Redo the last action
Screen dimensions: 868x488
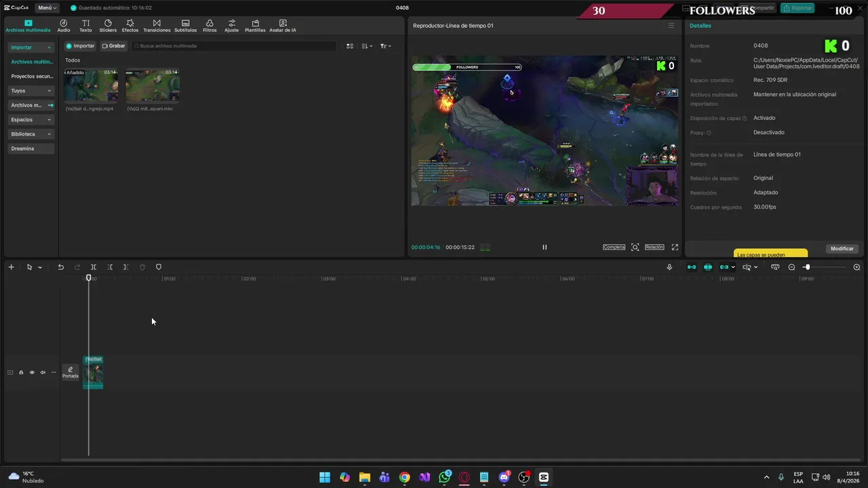77,267
